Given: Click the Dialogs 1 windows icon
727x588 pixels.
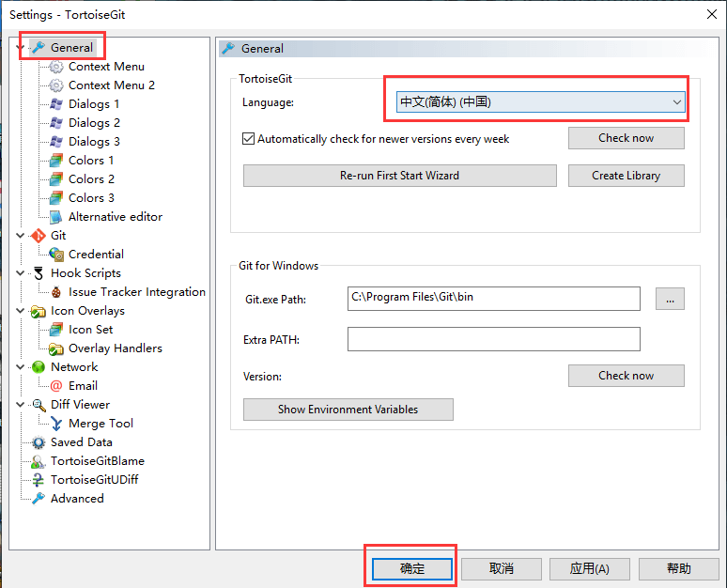Looking at the screenshot, I should [x=56, y=104].
